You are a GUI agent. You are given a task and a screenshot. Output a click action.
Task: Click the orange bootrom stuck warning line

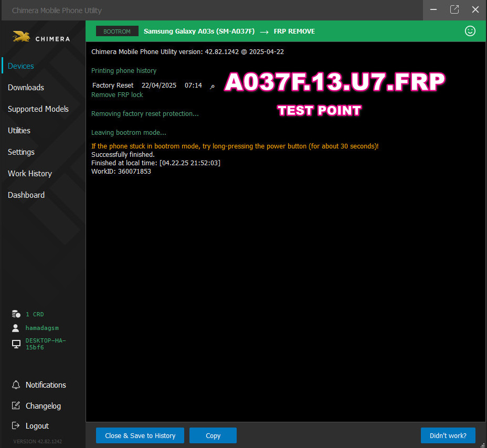click(235, 146)
